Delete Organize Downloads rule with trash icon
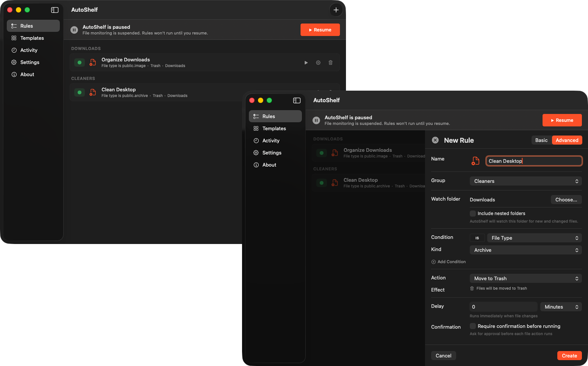The width and height of the screenshot is (588, 366). (331, 63)
